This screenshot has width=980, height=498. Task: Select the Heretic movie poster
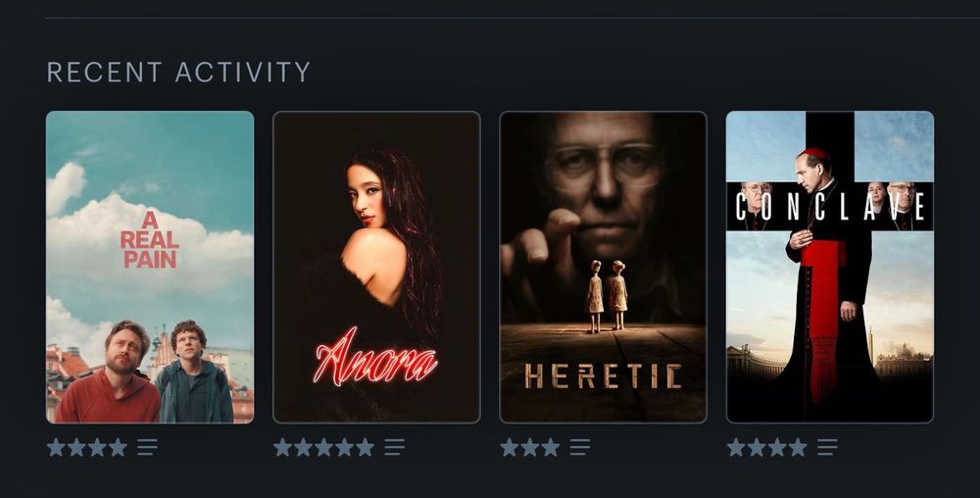pyautogui.click(x=603, y=268)
